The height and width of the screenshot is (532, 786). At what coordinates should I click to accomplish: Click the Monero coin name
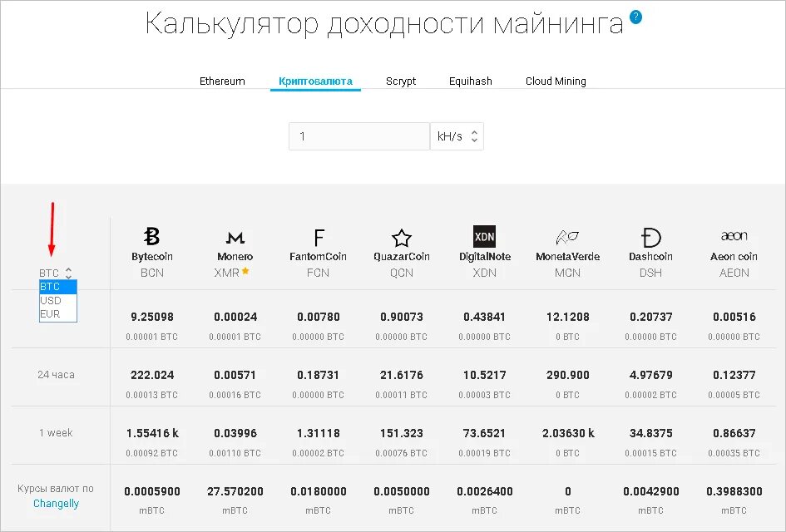[235, 257]
